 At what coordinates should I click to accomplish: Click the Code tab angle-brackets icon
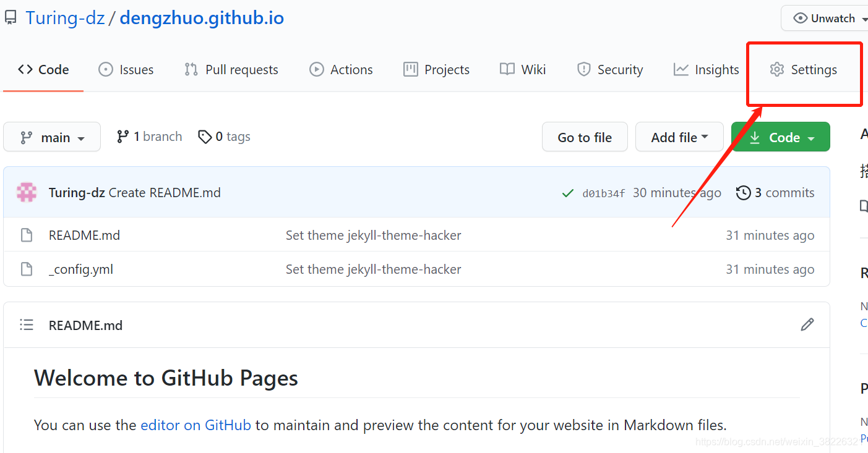pyautogui.click(x=25, y=70)
